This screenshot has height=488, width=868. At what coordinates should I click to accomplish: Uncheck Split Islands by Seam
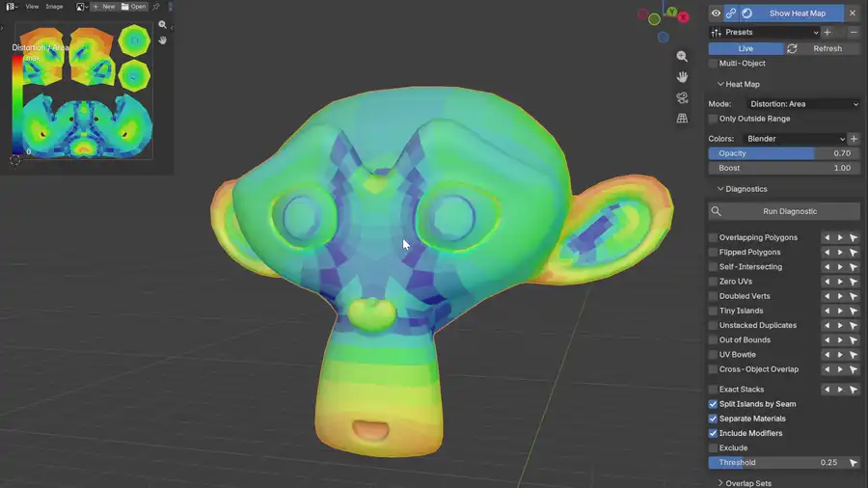[x=713, y=404]
